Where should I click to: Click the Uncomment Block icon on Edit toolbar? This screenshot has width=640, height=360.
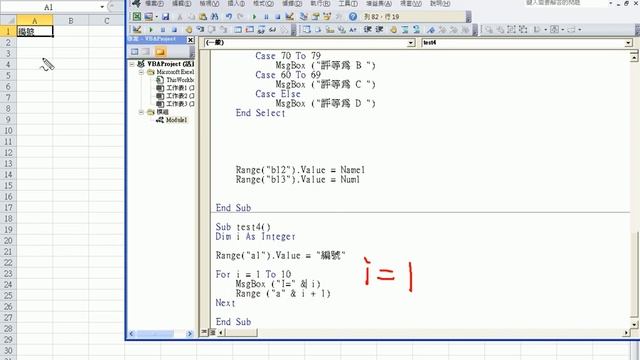pyautogui.click(x=416, y=29)
